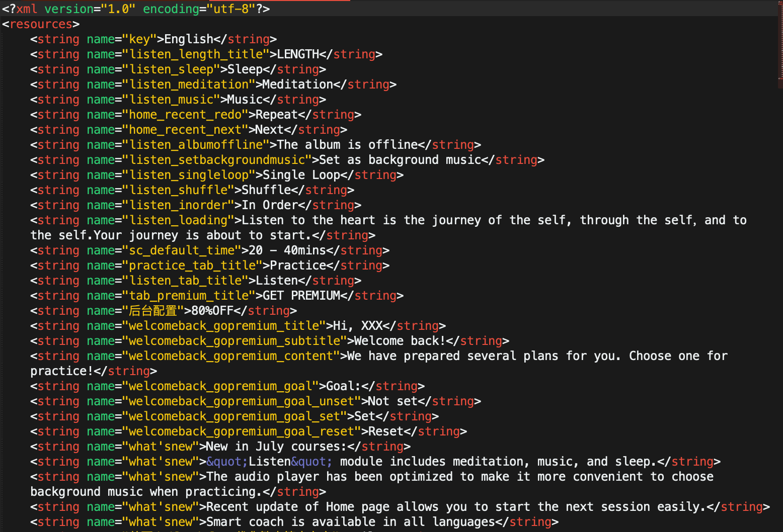Image resolution: width=783 pixels, height=532 pixels.
Task: Click the text "The album is offline"
Action: [347, 145]
